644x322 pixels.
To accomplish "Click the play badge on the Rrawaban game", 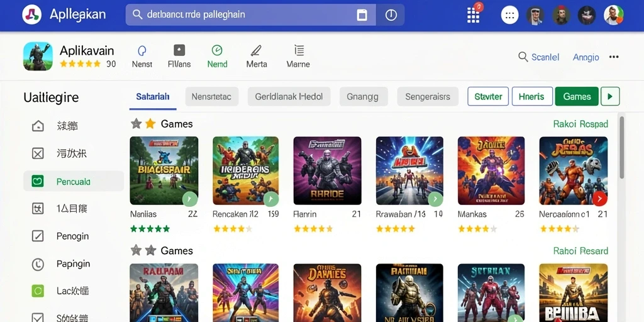I will pos(435,199).
